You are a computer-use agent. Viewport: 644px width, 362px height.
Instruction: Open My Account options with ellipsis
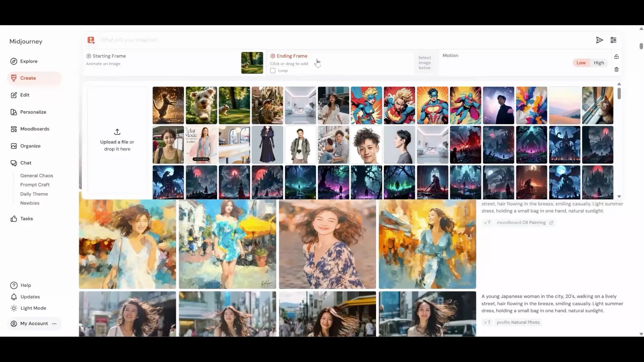[x=54, y=323]
